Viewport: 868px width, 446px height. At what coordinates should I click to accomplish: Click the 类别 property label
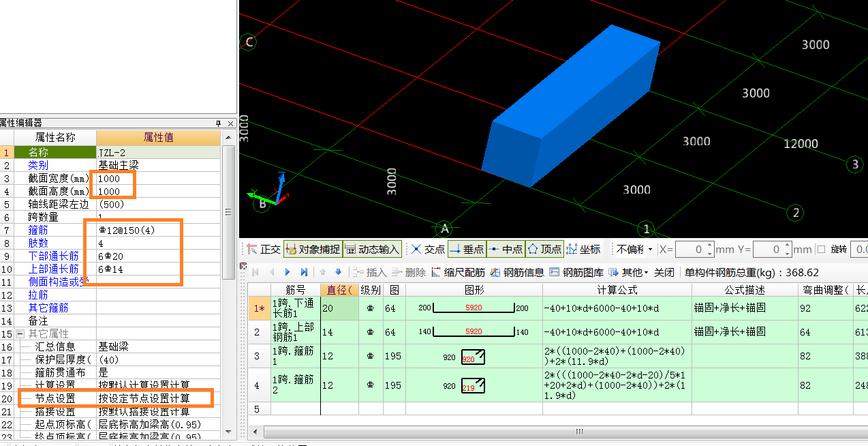pyautogui.click(x=38, y=165)
